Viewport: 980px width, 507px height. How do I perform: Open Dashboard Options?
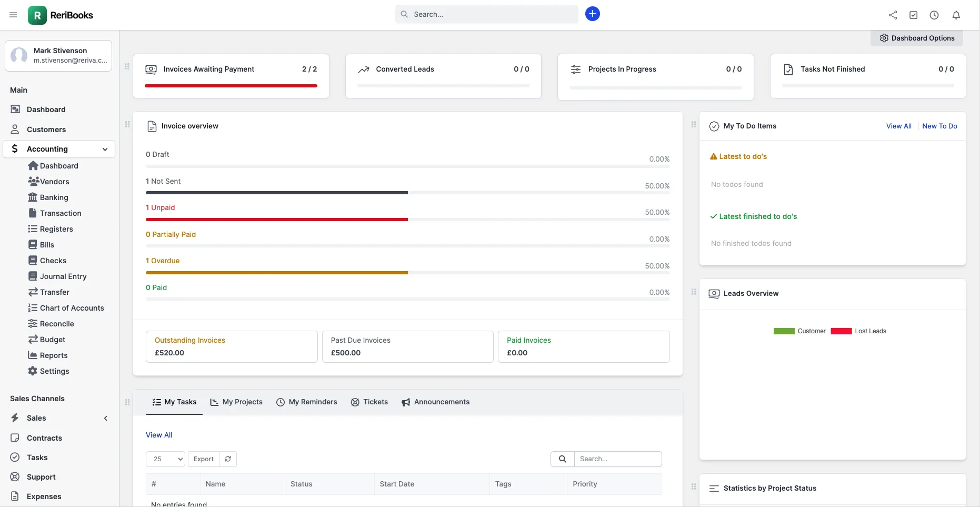[x=917, y=38]
